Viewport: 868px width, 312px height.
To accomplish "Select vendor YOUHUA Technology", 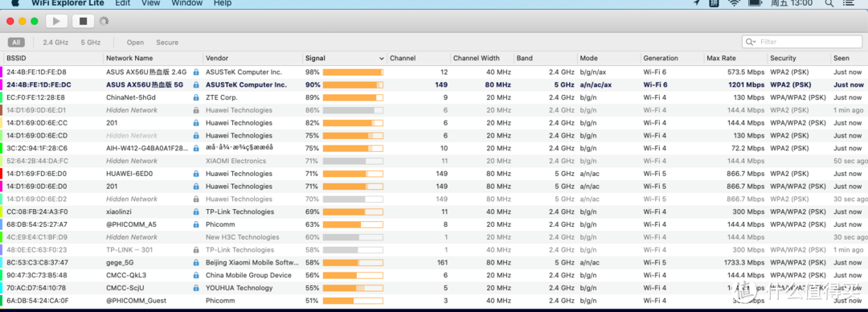I will [240, 288].
